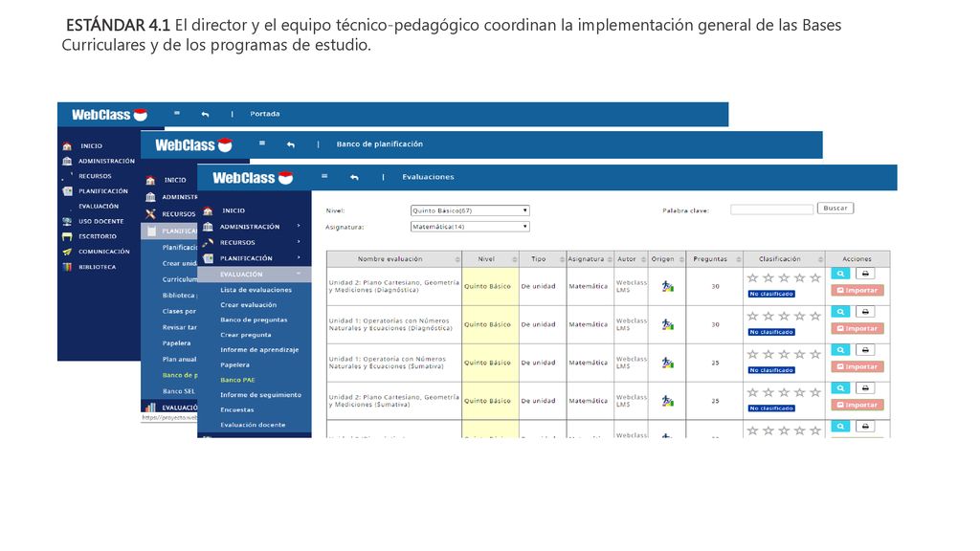Screen dimensions: 980x551
Task: Click the origin icon for Unidad 1 Operatorias (Diagnóstica)
Action: 667,325
